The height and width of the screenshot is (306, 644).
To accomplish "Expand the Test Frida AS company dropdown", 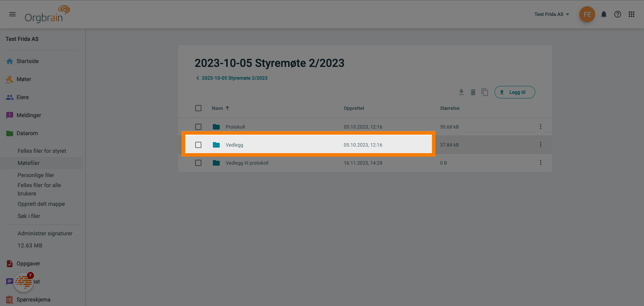I will coord(552,14).
